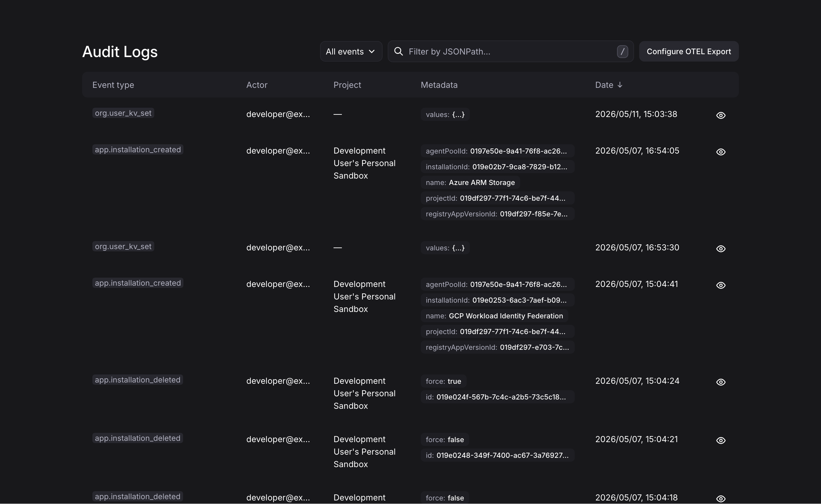The image size is (821, 504).
Task: View details of org.user_kv_set event at 15:03:38
Action: [x=721, y=115]
